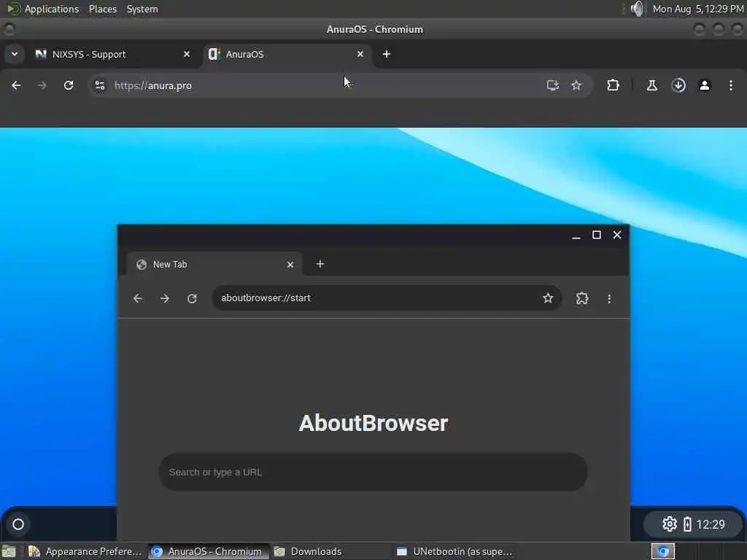Select the AnuraOS tab
This screenshot has width=747, height=560.
click(286, 54)
